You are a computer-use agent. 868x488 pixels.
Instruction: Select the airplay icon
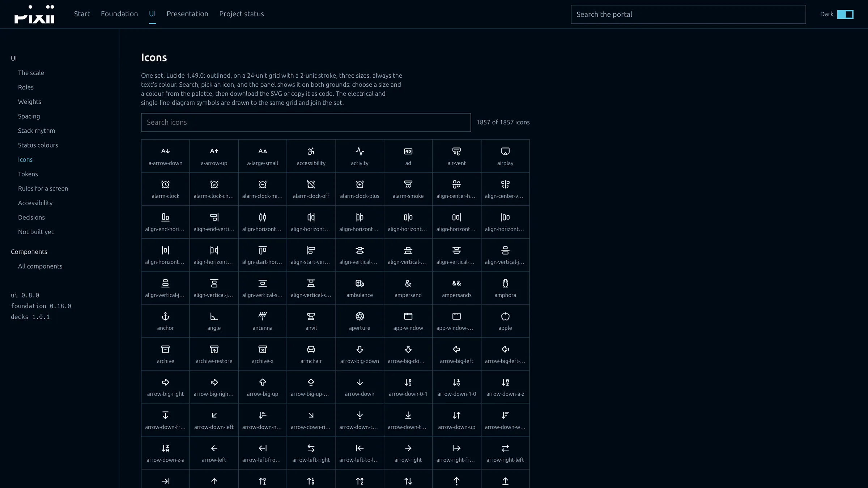tap(505, 156)
